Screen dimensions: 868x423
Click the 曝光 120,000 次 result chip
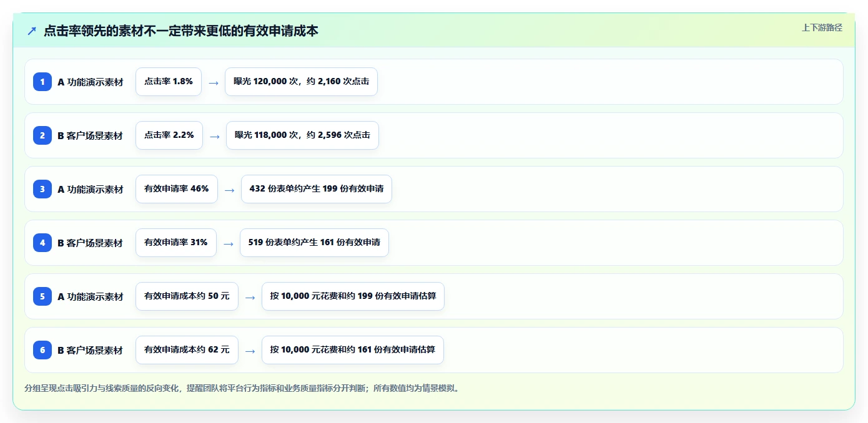coord(301,82)
